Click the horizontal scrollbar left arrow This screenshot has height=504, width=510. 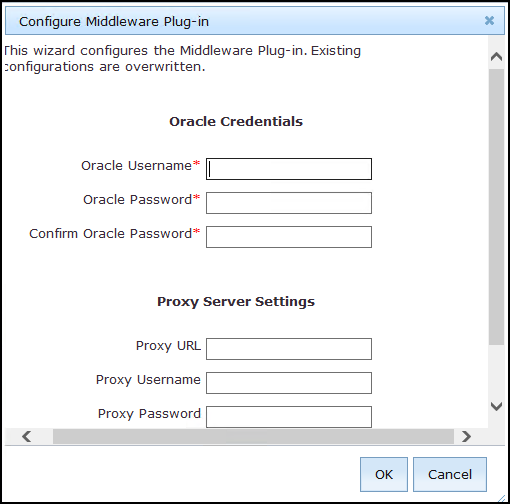[x=27, y=436]
